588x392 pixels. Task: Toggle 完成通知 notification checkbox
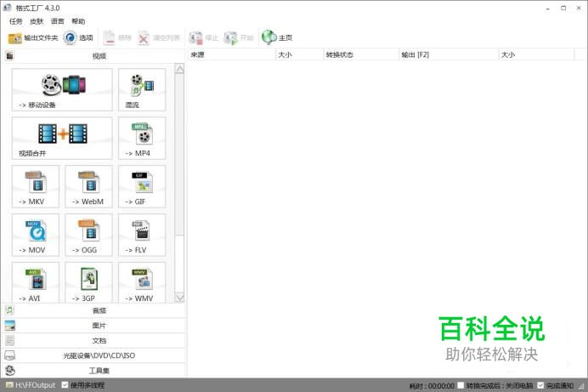(540, 385)
